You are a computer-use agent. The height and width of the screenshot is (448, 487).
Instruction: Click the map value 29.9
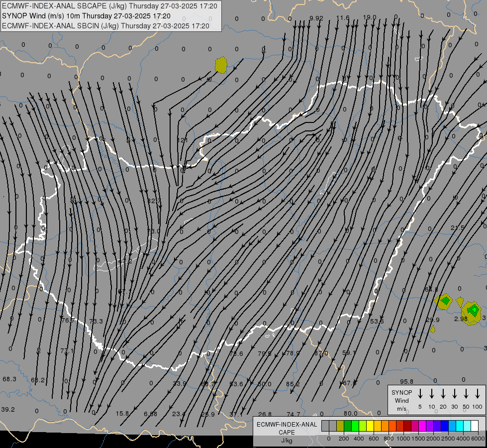pos(433,320)
